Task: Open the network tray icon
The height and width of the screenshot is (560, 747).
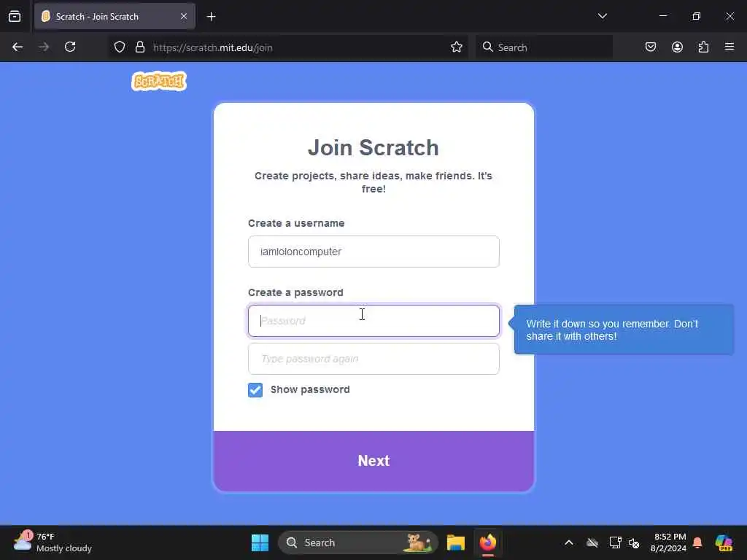Action: pyautogui.click(x=615, y=542)
